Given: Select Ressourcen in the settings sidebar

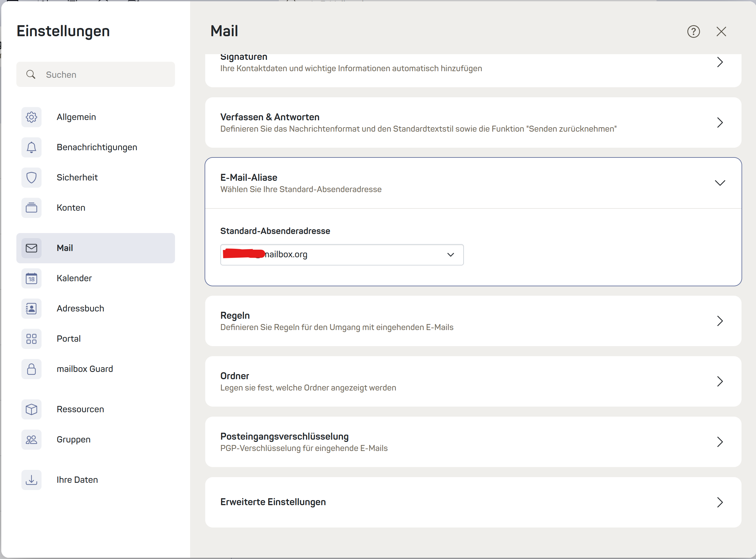Looking at the screenshot, I should click(x=80, y=409).
